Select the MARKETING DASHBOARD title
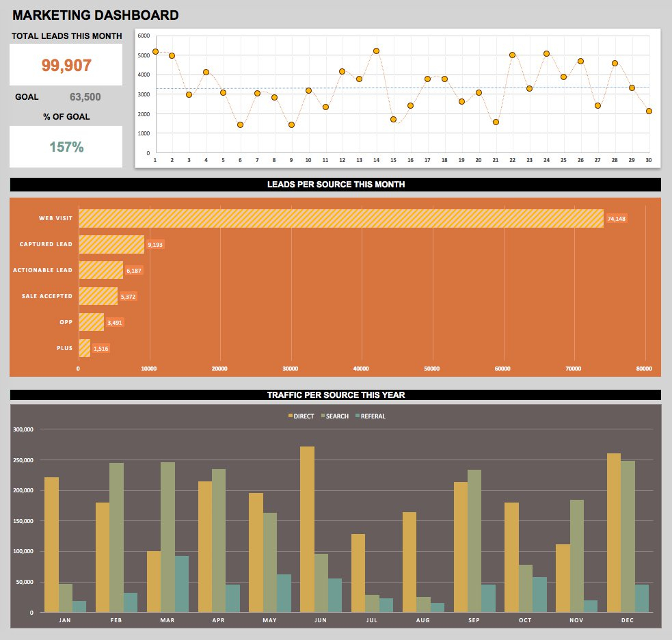The image size is (672, 640). 96,14
